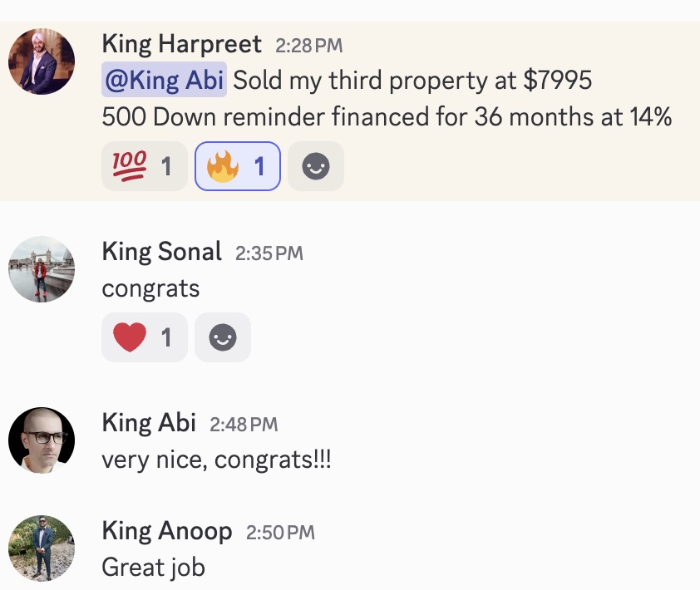The image size is (700, 590).
Task: Click the 2:50 PM message timestamp
Action: pyautogui.click(x=280, y=533)
